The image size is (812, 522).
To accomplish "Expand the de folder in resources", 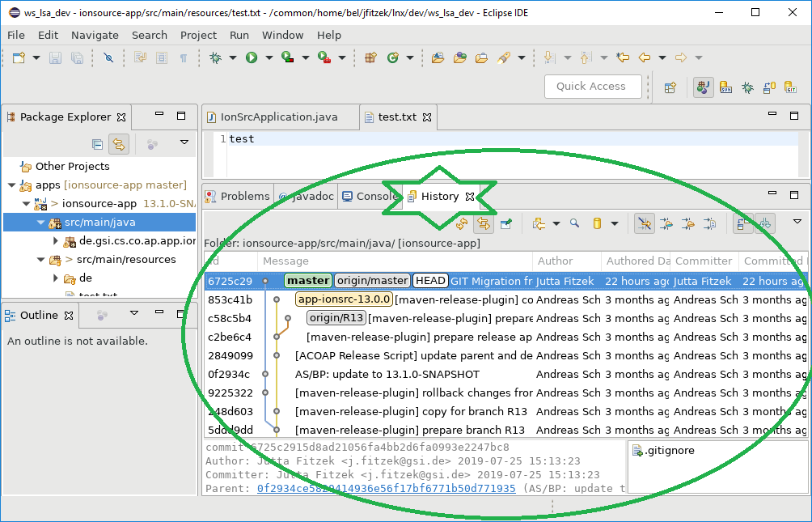I will pos(56,278).
